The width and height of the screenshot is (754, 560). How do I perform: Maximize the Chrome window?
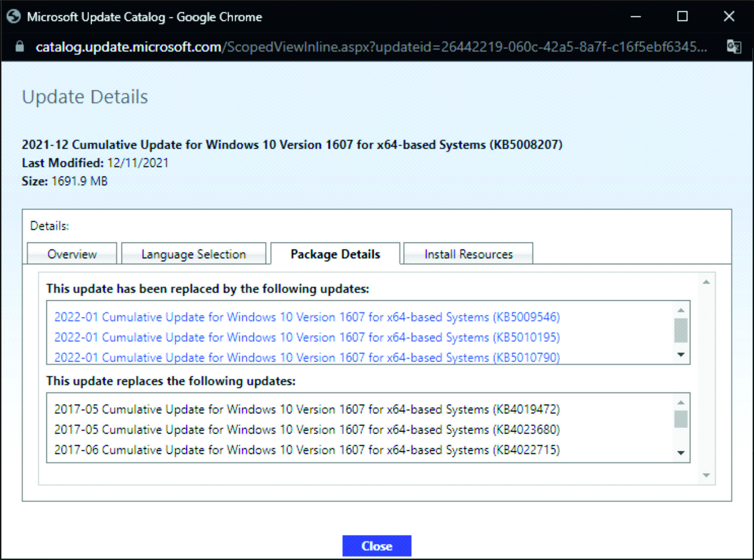682,17
